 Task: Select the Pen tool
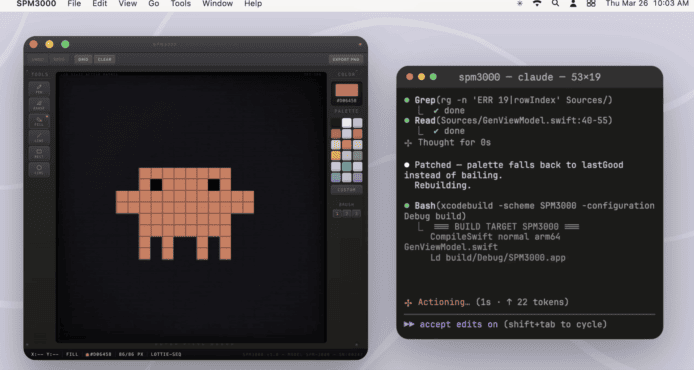click(39, 89)
